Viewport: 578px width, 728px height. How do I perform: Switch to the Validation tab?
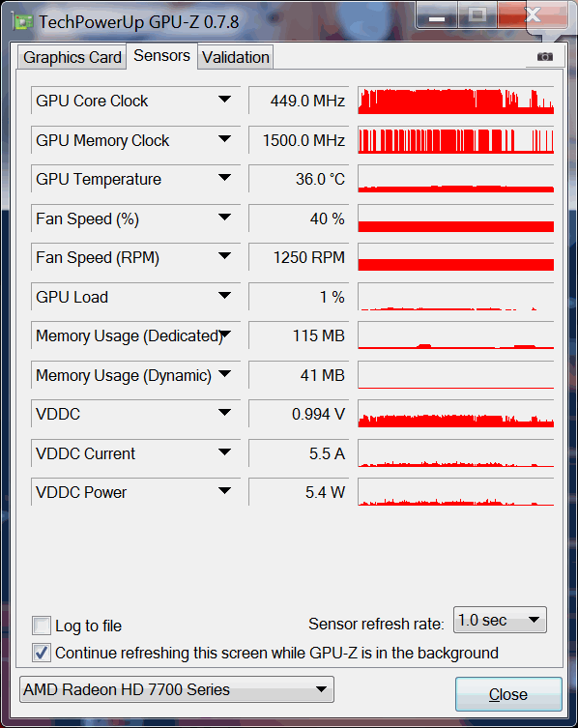236,57
